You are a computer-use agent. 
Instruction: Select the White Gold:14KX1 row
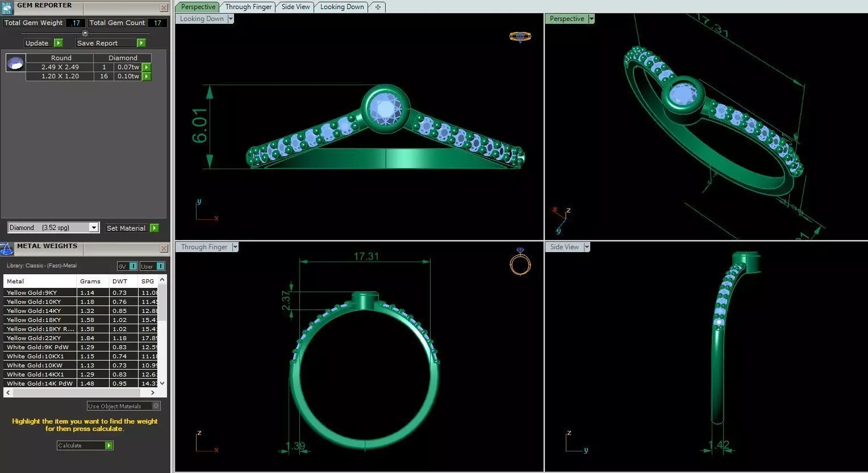point(81,374)
